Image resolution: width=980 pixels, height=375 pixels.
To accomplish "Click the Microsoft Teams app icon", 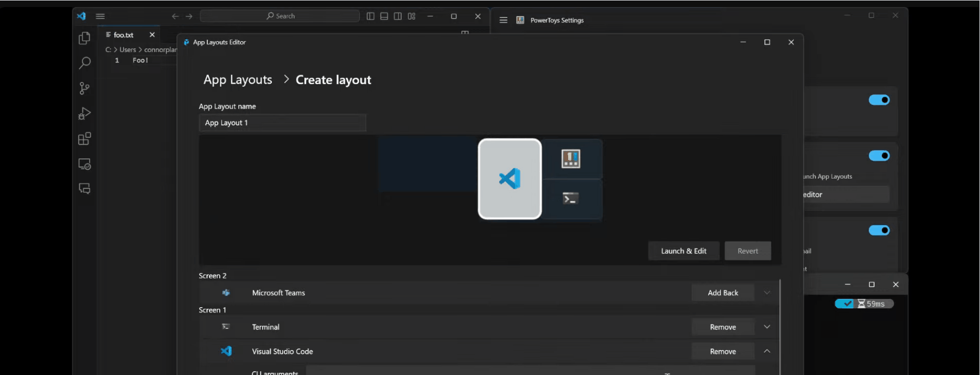I will coord(226,293).
